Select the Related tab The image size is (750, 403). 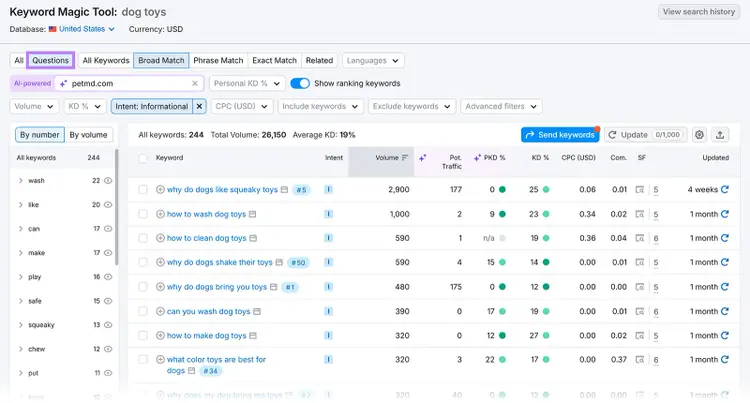(319, 60)
